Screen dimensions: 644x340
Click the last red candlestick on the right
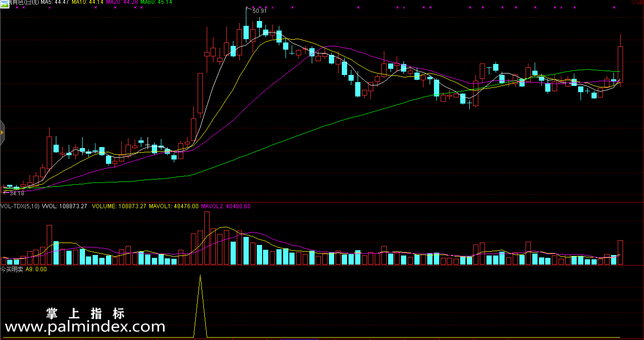pyautogui.click(x=621, y=64)
